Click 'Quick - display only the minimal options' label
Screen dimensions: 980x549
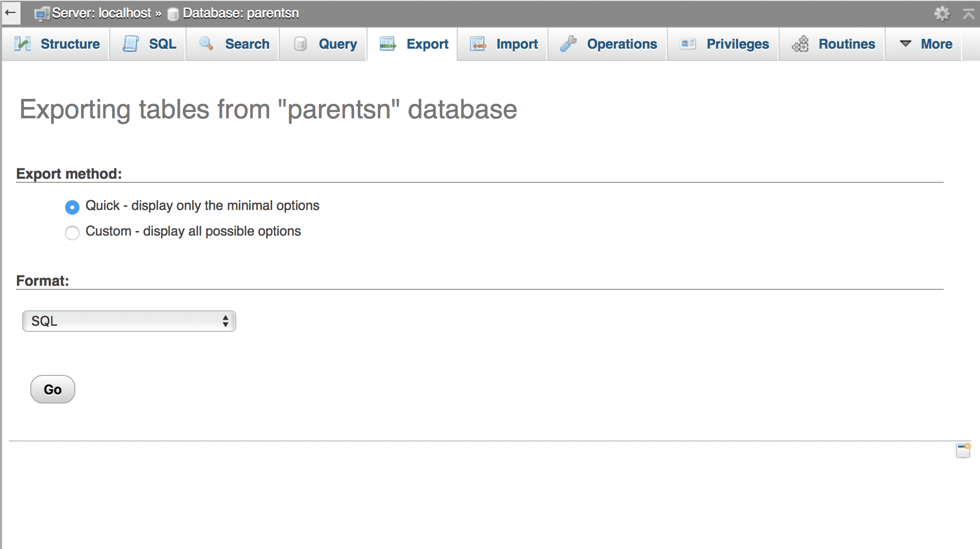202,205
